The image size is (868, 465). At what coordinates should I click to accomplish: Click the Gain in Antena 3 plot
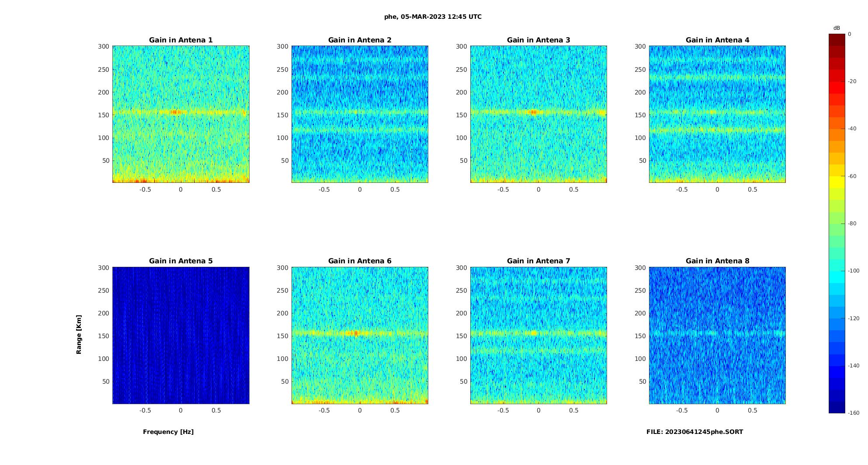pos(538,114)
